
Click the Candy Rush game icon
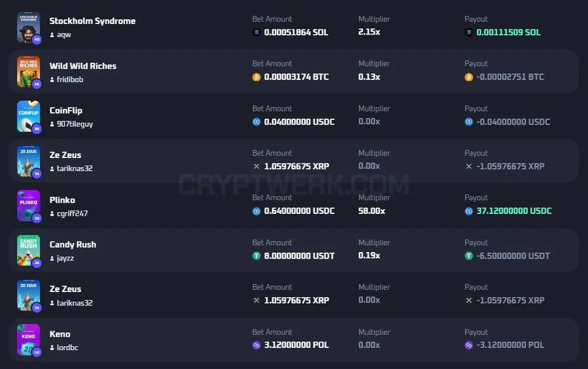coord(28,250)
